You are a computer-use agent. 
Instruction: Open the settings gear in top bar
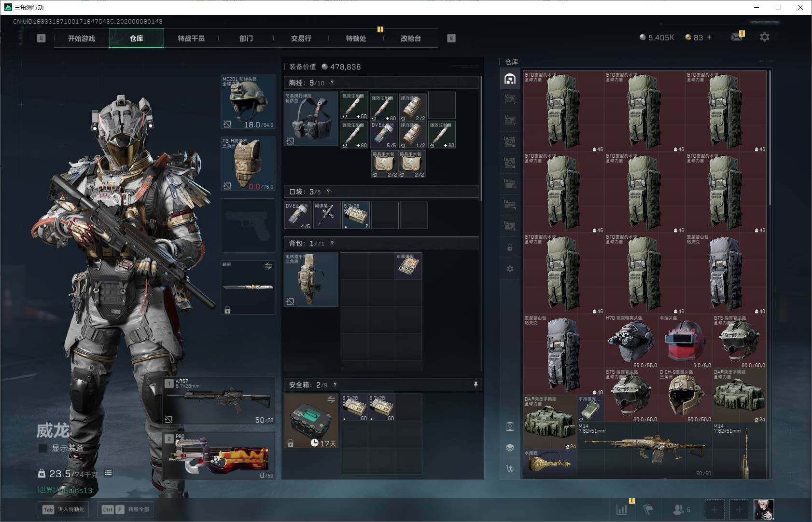pyautogui.click(x=765, y=37)
